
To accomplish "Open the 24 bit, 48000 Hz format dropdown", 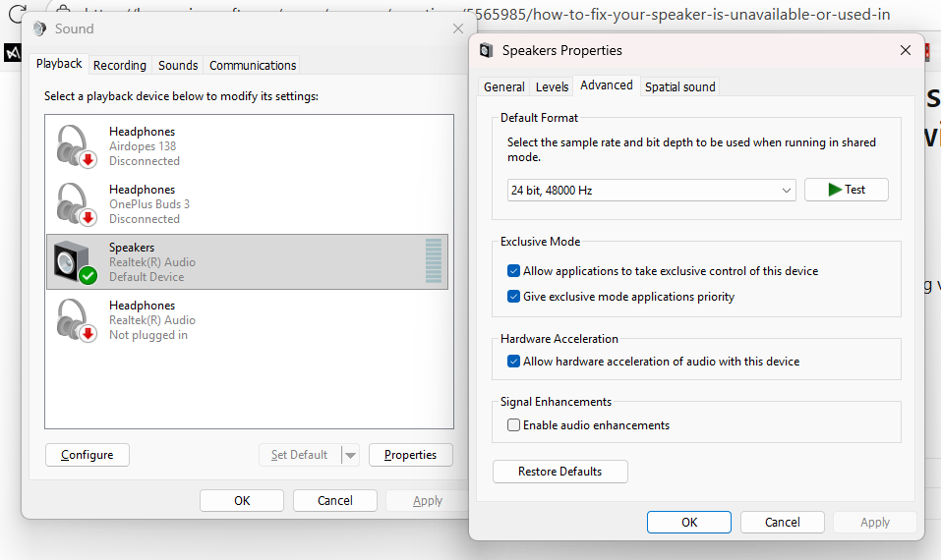I will click(x=651, y=190).
